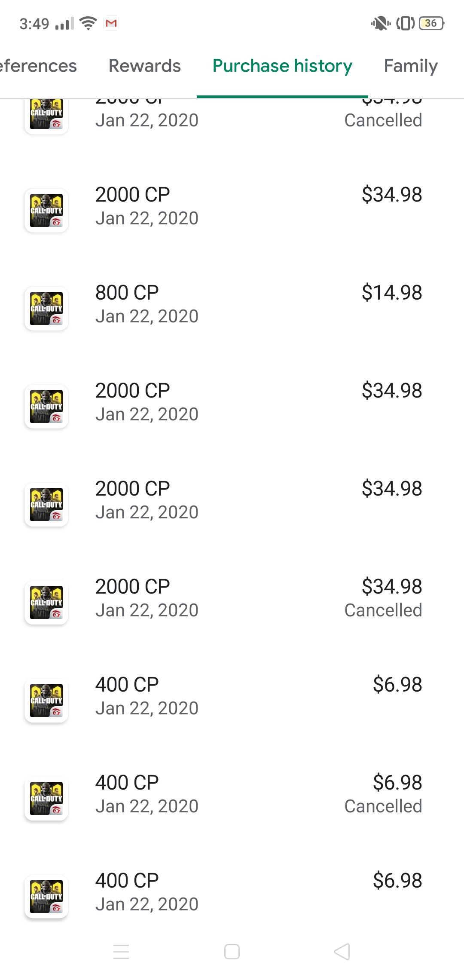Tap the Cancelled label under the $6.98 purchase
The height and width of the screenshot is (980, 464).
click(383, 806)
